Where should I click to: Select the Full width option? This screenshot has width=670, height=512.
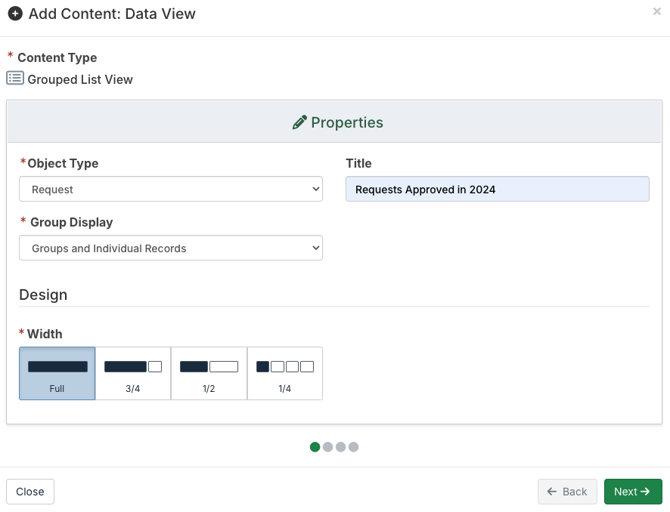(x=57, y=373)
